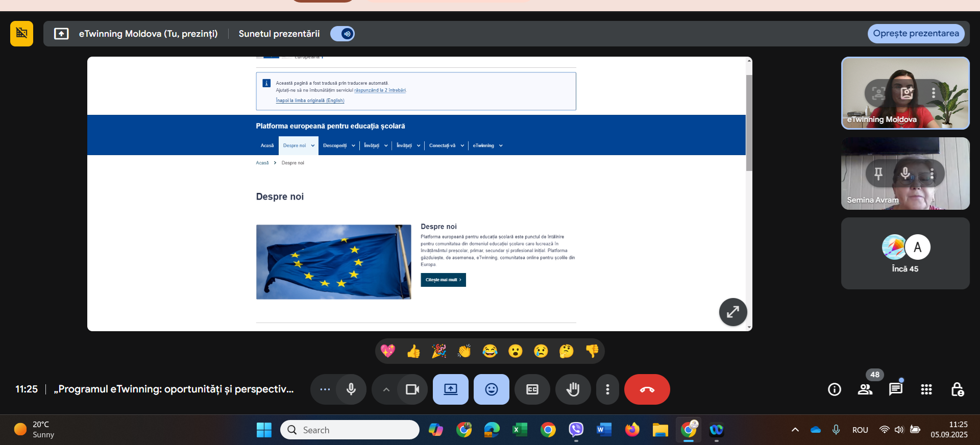Screen dimensions: 980x445
Task: Send the crying face reaction
Action: pos(541,351)
